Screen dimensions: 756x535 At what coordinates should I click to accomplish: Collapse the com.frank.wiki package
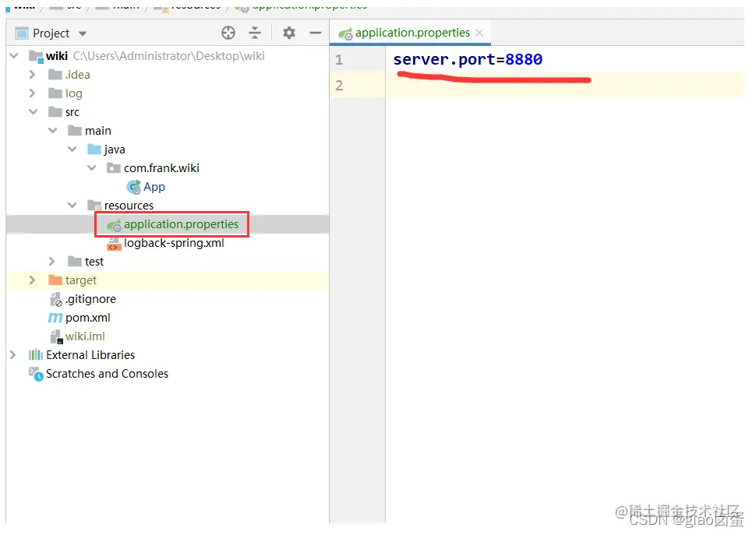[x=92, y=168]
